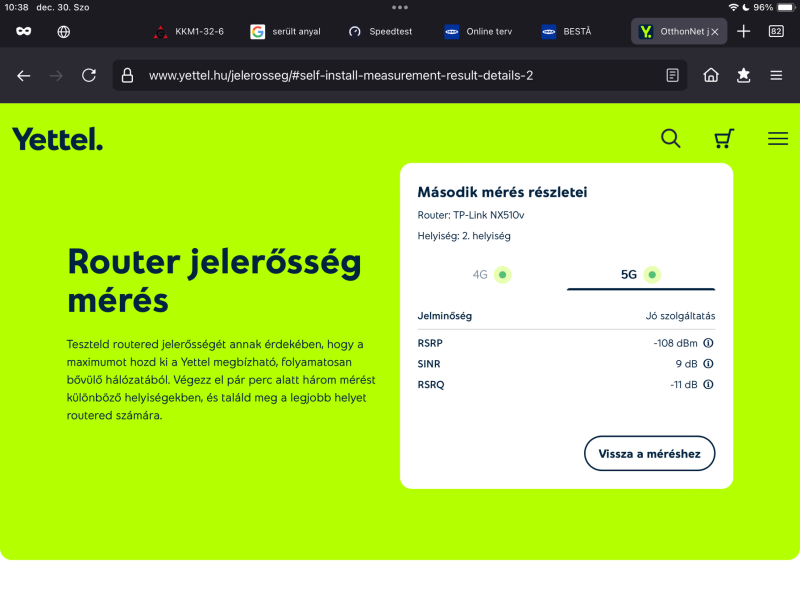Click the Második mérés részletei heading
This screenshot has width=800, height=600.
tap(503, 192)
